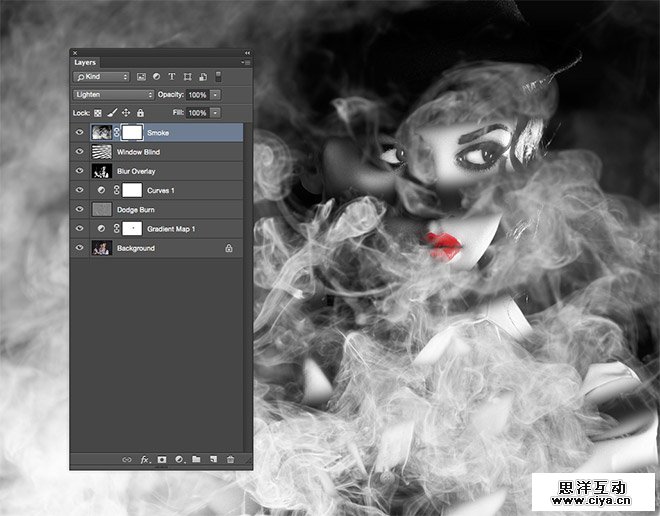Turn layer filtering on or off
The width and height of the screenshot is (660, 516).
pos(218,77)
